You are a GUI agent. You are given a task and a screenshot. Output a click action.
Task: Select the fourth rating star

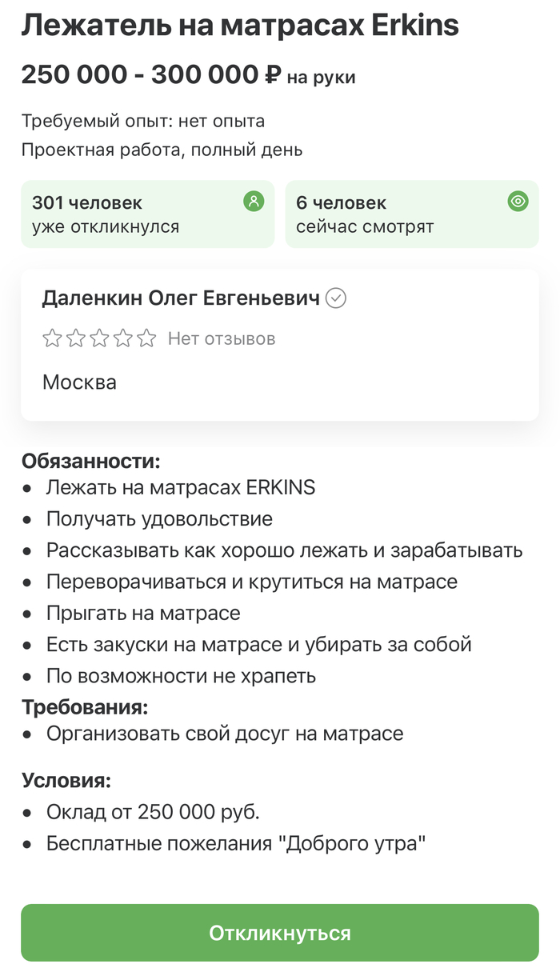click(x=122, y=338)
